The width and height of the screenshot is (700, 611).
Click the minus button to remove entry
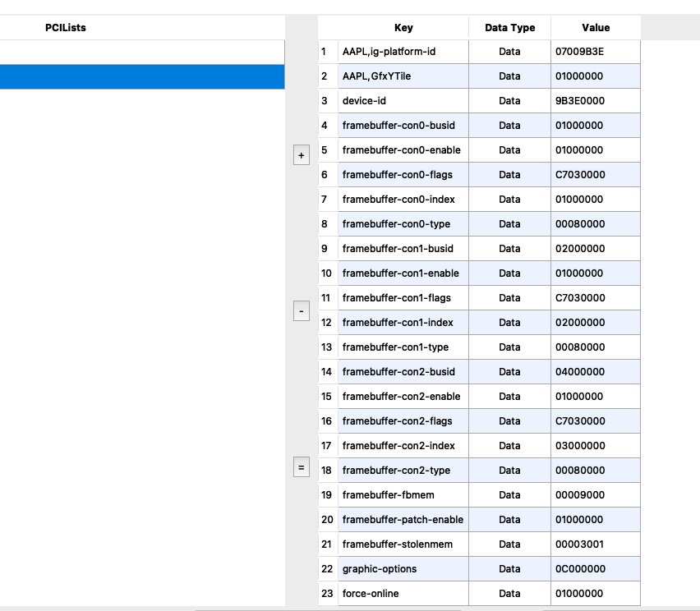[x=302, y=310]
